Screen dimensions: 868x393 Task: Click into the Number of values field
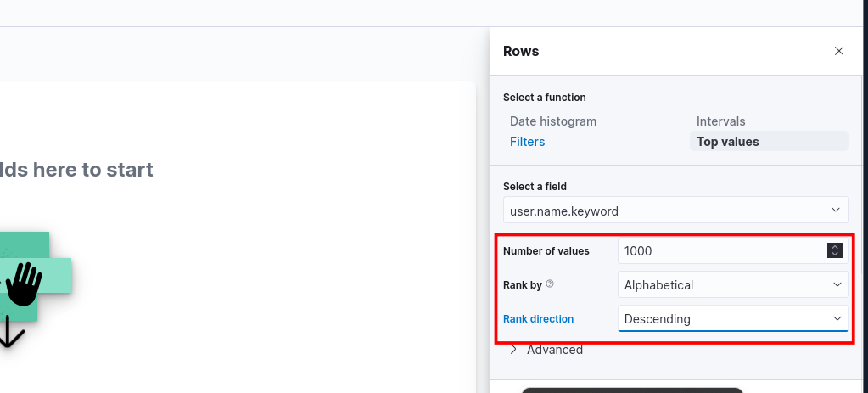[x=721, y=251]
